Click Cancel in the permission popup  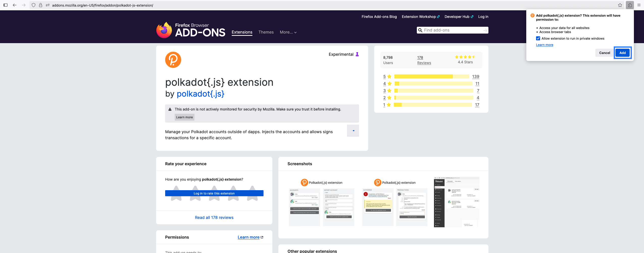[605, 53]
